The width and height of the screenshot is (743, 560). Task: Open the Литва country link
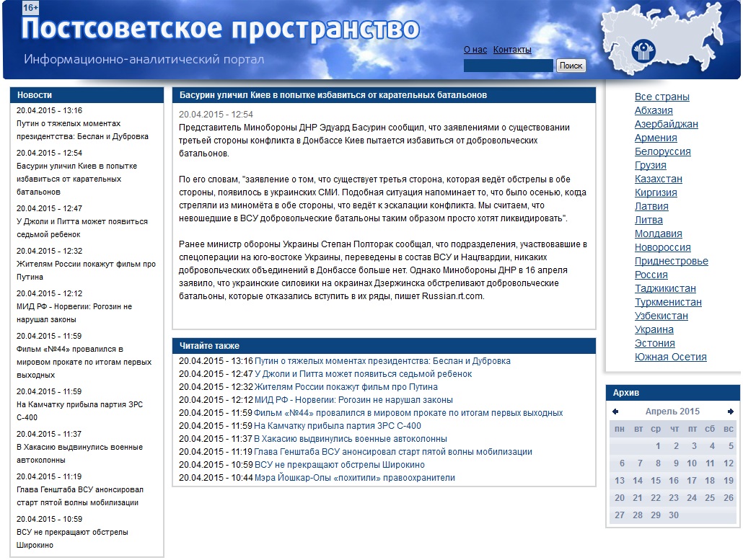tap(649, 220)
